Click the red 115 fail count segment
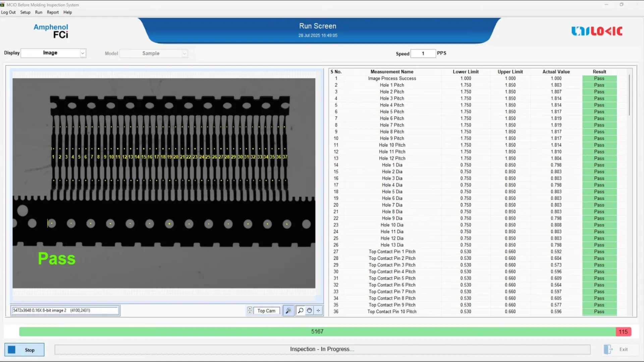 623,331
